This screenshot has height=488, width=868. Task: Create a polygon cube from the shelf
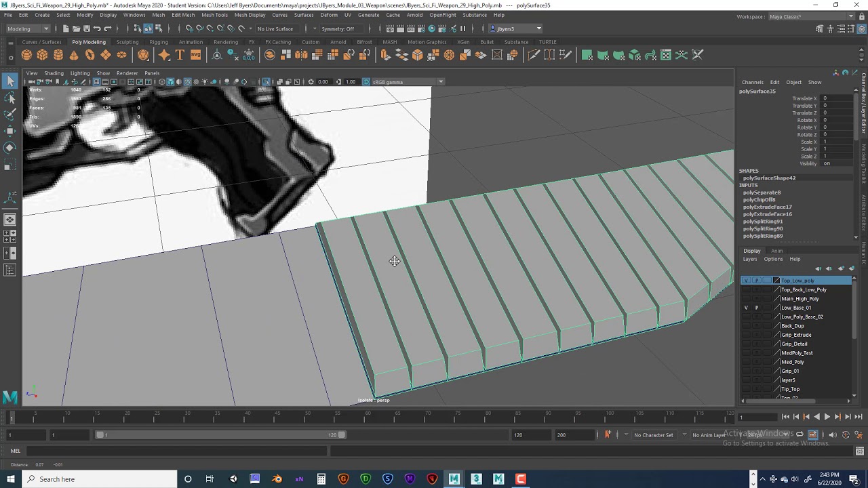coord(42,55)
